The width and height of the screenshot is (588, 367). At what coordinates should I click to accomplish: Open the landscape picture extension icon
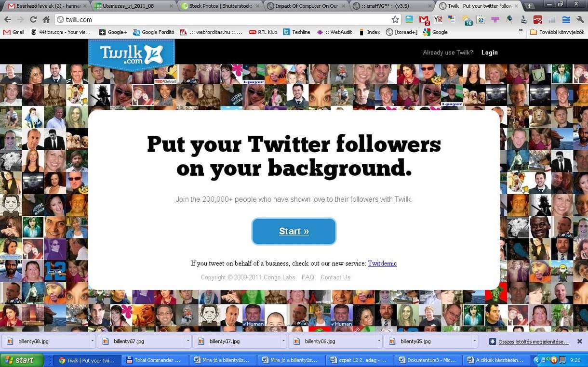click(x=409, y=20)
